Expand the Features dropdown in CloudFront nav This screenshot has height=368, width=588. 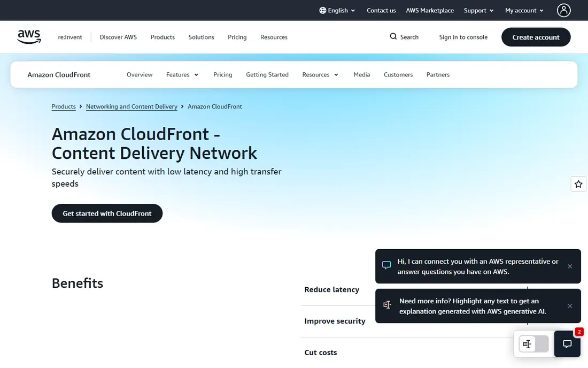182,75
